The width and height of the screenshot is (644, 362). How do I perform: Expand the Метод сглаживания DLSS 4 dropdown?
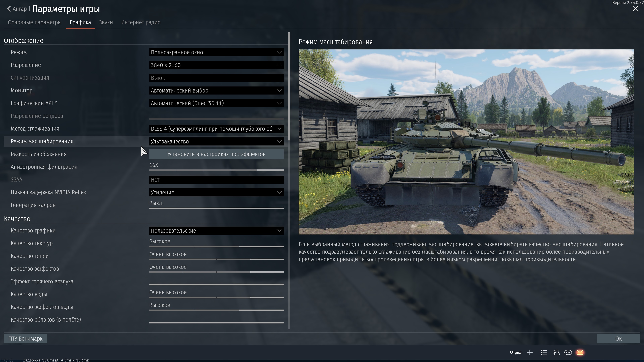tap(216, 129)
